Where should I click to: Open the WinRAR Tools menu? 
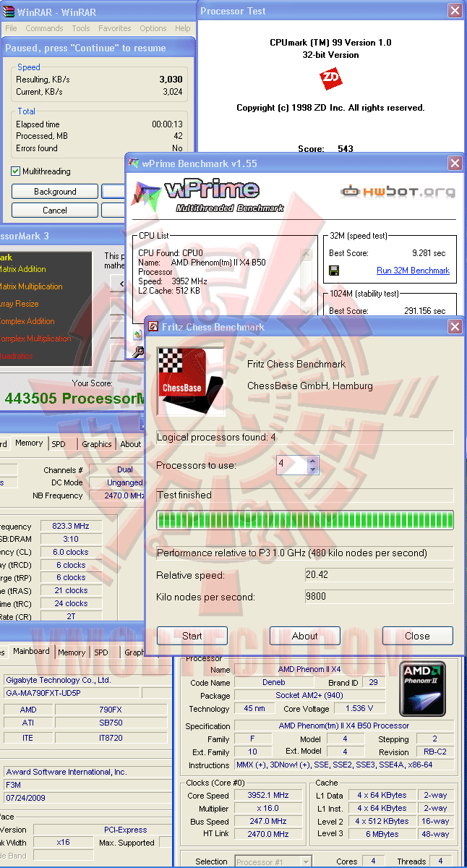click(x=81, y=28)
